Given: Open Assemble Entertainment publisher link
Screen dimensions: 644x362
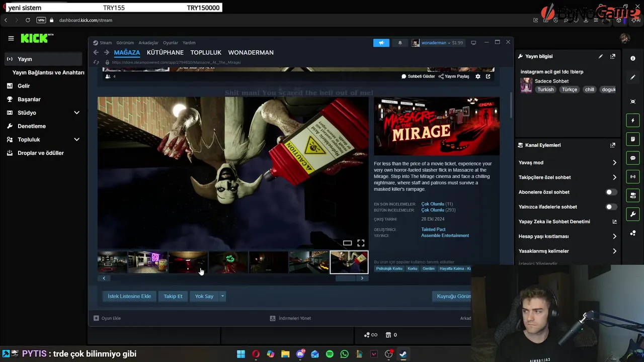Looking at the screenshot, I should (445, 235).
